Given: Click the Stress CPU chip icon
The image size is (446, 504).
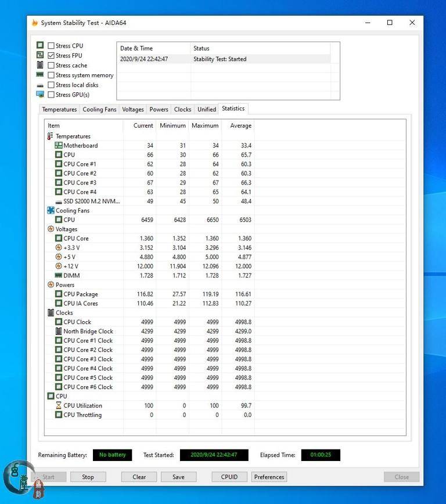Looking at the screenshot, I should coord(40,45).
